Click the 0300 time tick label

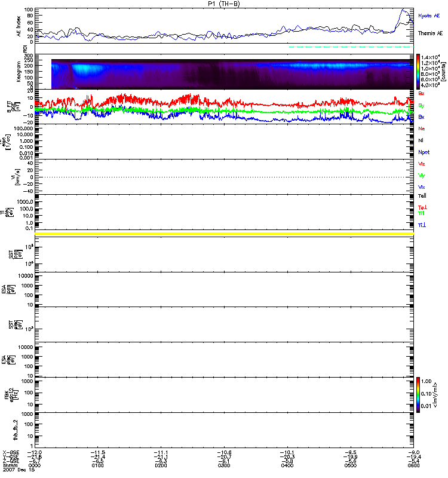(224, 465)
